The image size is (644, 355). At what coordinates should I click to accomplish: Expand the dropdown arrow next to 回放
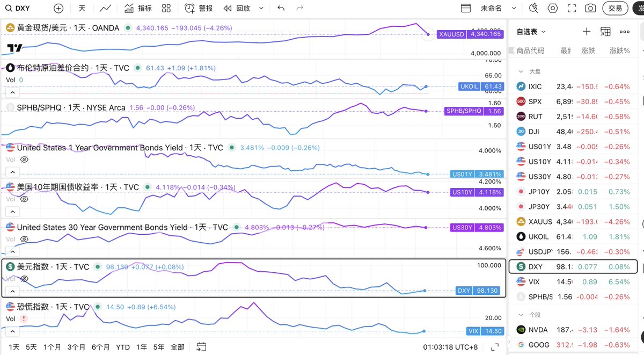[261, 8]
